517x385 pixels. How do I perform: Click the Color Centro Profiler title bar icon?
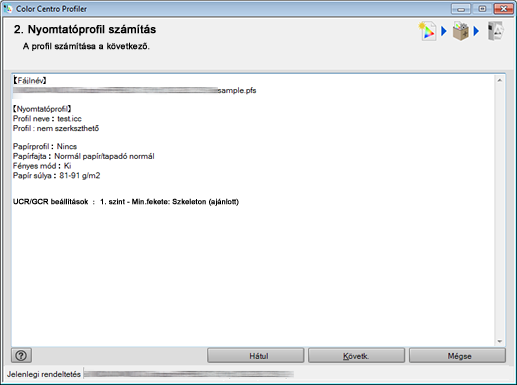click(x=8, y=8)
